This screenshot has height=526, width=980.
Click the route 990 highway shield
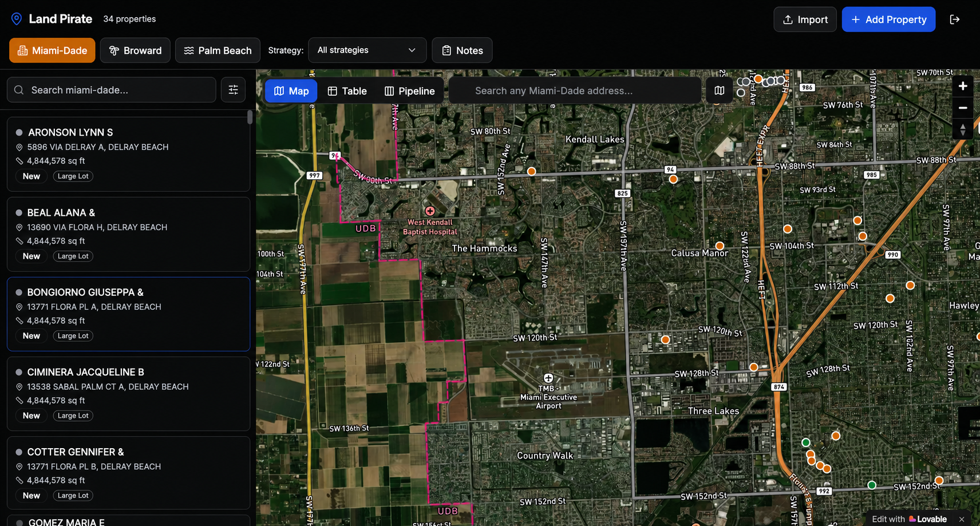click(x=892, y=255)
